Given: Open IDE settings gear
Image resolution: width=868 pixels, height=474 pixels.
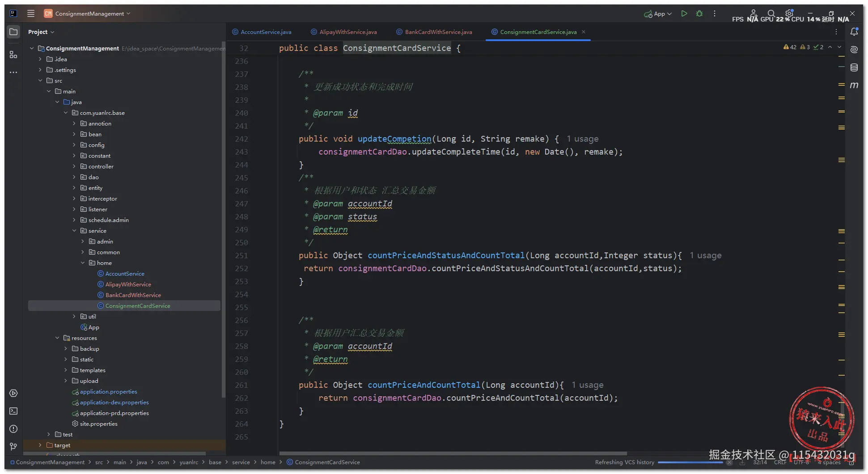Looking at the screenshot, I should (789, 13).
